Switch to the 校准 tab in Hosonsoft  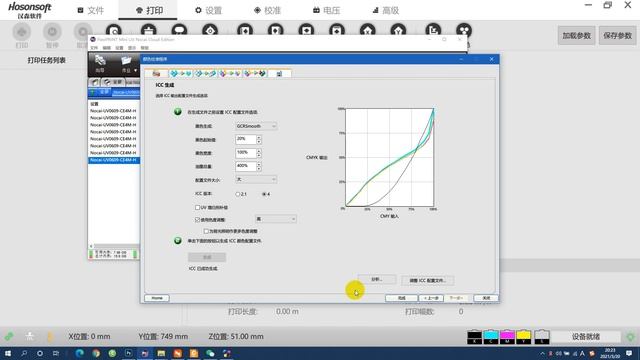(267, 10)
